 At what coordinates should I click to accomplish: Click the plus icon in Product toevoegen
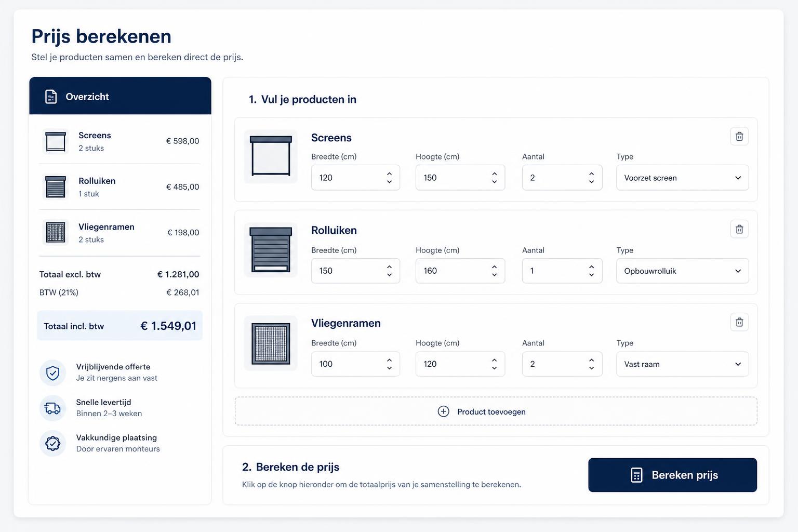point(444,411)
